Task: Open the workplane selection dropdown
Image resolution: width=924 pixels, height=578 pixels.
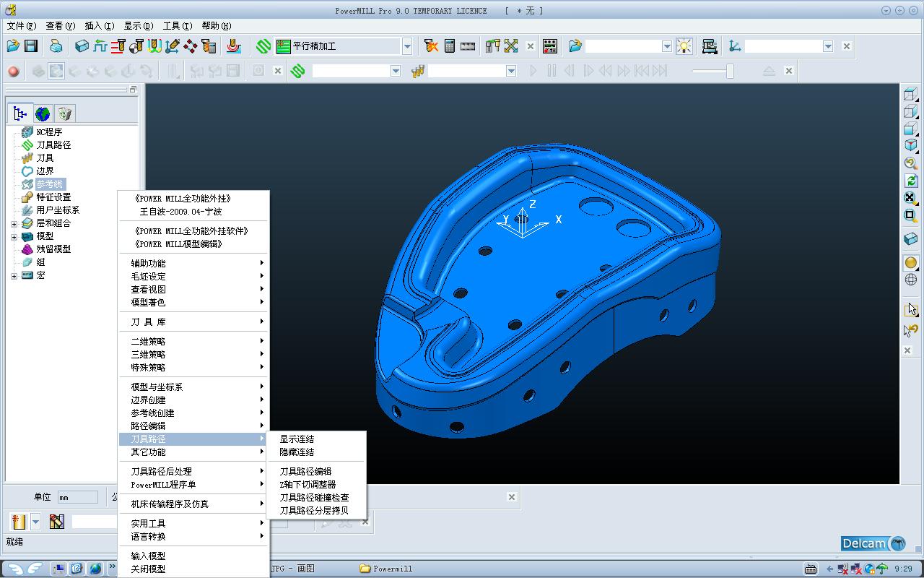Action: point(828,46)
